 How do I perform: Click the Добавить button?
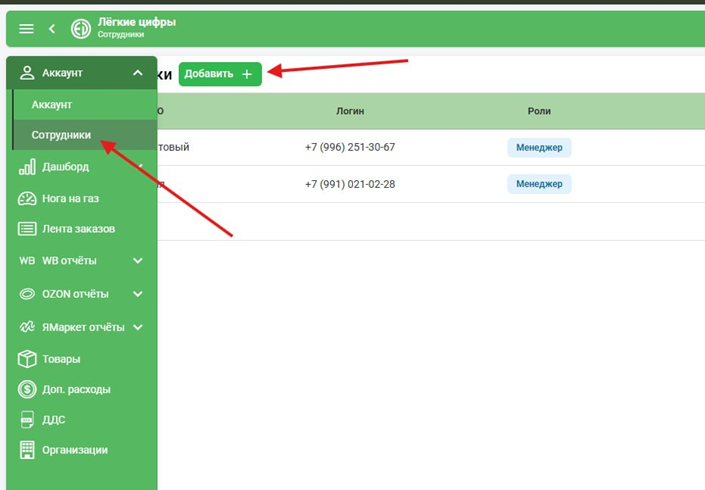[x=220, y=74]
